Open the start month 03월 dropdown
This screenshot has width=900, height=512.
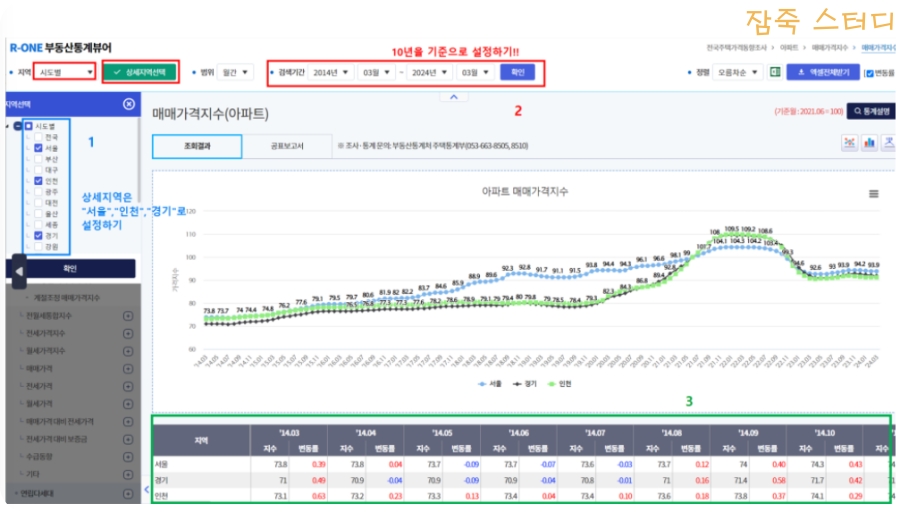(x=376, y=72)
